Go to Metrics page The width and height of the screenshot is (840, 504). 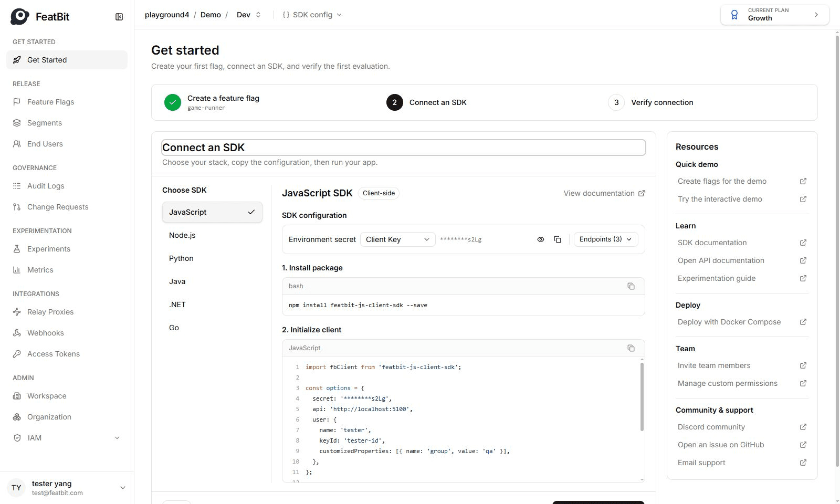point(67,270)
